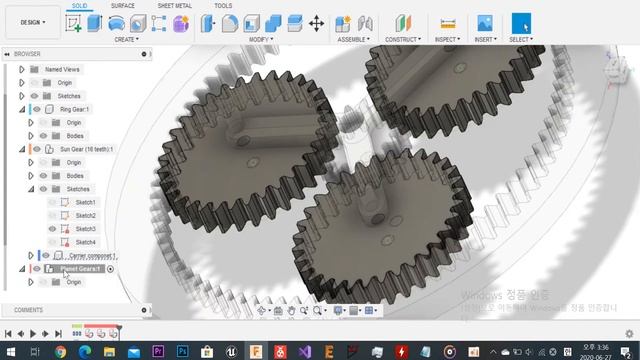Collapse the Ring Gear:1 component

pos(22,109)
